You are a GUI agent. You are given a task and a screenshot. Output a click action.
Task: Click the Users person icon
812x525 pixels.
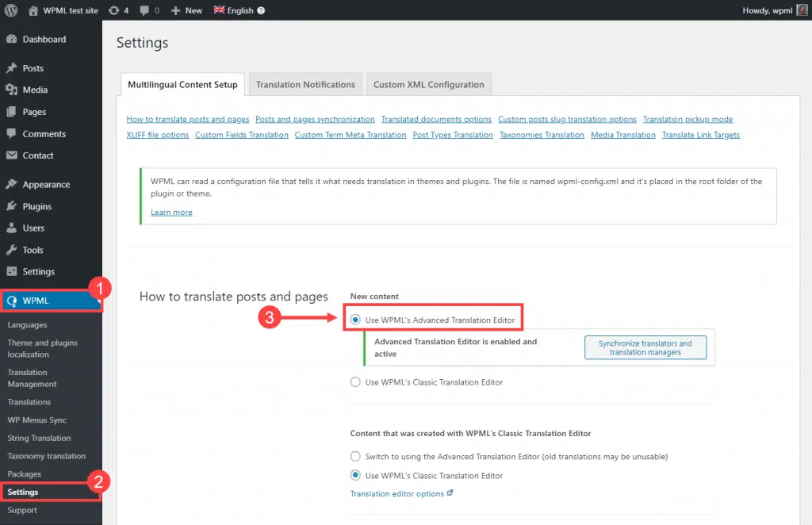click(11, 228)
